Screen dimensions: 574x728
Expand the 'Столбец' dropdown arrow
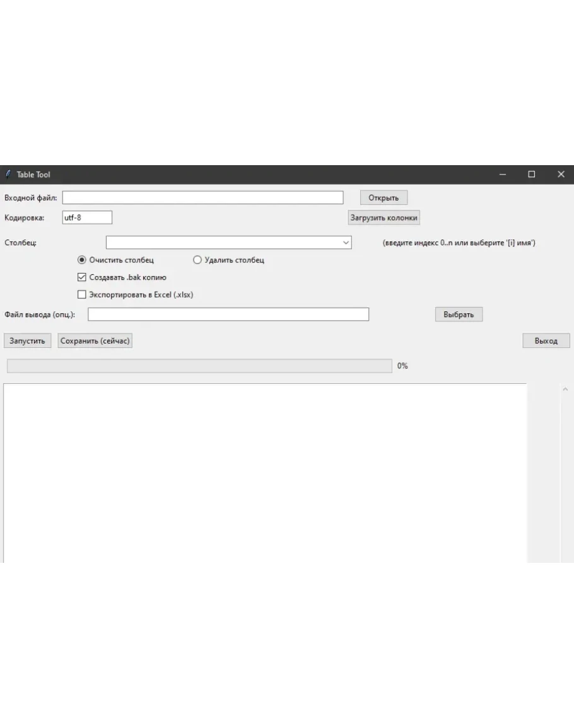point(346,242)
